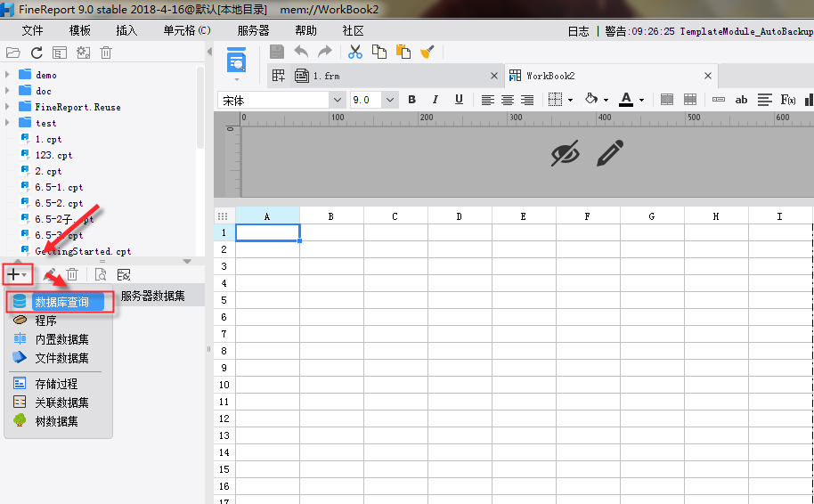Viewport: 814px width, 504px height.
Task: Toggle underline formatting
Action: click(x=459, y=100)
